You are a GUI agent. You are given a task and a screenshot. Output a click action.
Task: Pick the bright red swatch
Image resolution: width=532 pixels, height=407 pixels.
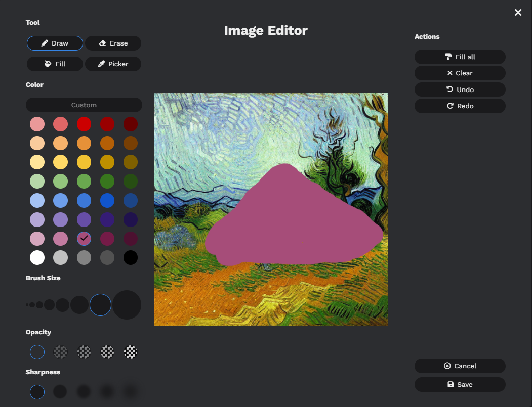pyautogui.click(x=84, y=124)
